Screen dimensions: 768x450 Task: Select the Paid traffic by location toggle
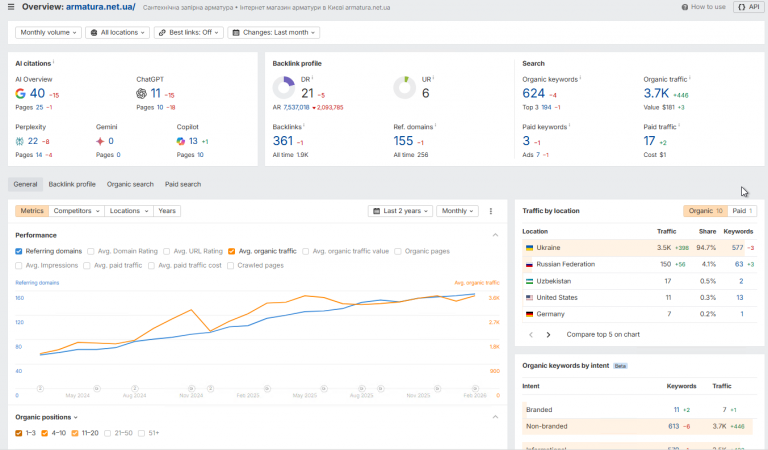click(742, 211)
